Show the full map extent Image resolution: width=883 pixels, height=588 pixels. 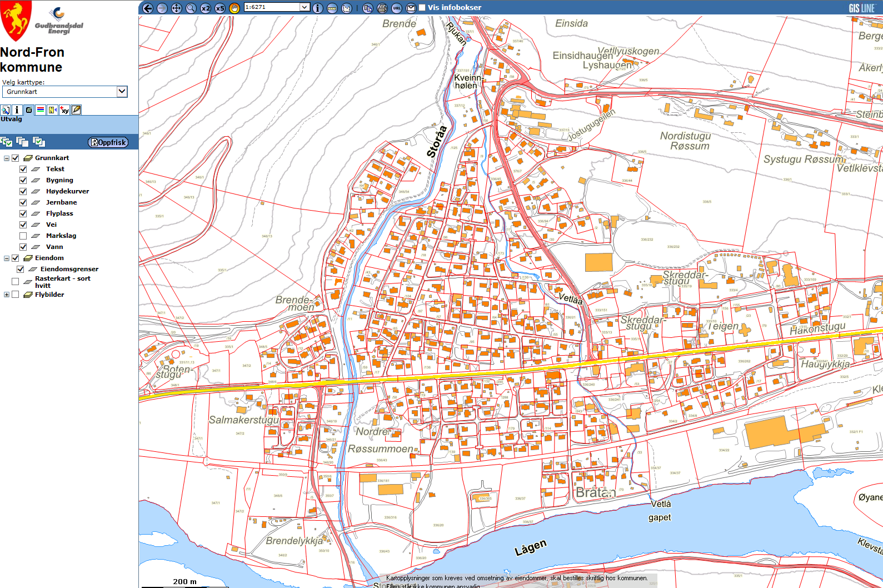point(177,8)
